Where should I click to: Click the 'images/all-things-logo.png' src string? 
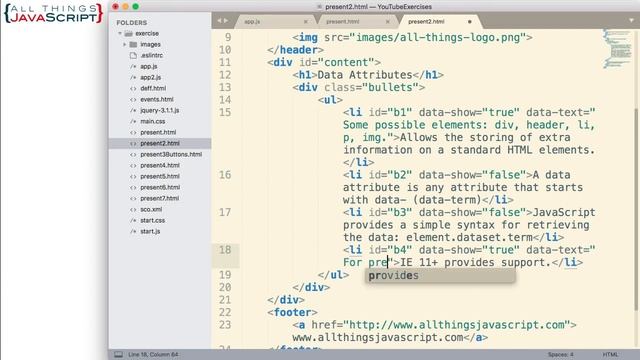[x=438, y=38]
